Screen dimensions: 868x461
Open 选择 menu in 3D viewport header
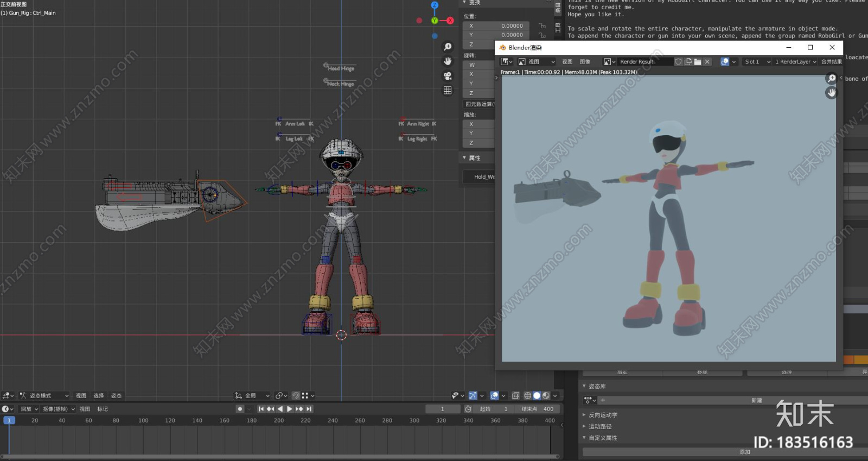coord(98,396)
